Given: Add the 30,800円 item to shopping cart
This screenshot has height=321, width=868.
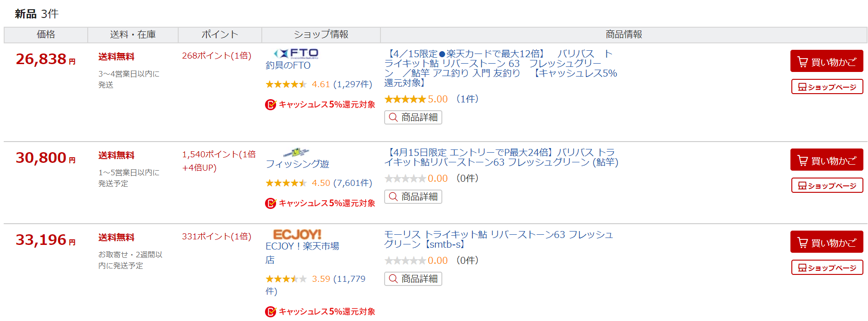Looking at the screenshot, I should coord(826,160).
